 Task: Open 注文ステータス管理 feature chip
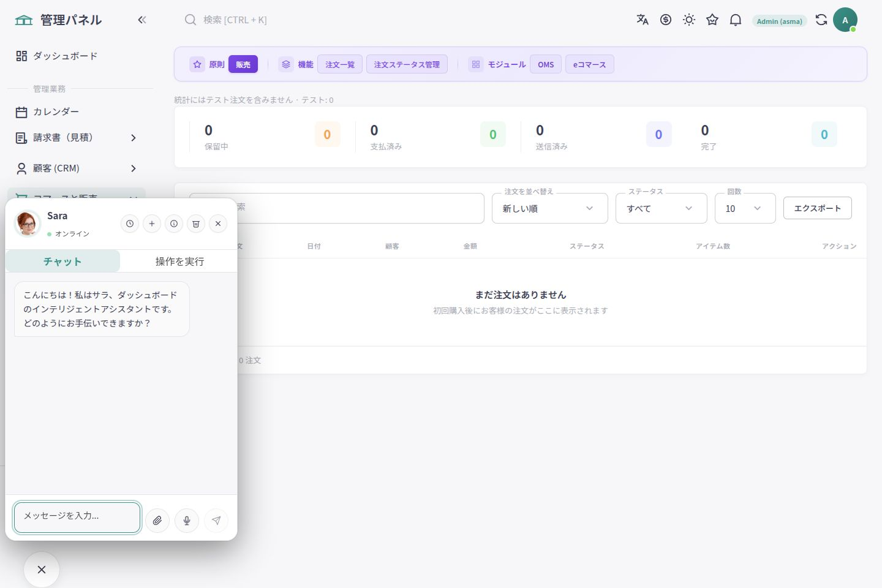pyautogui.click(x=407, y=64)
